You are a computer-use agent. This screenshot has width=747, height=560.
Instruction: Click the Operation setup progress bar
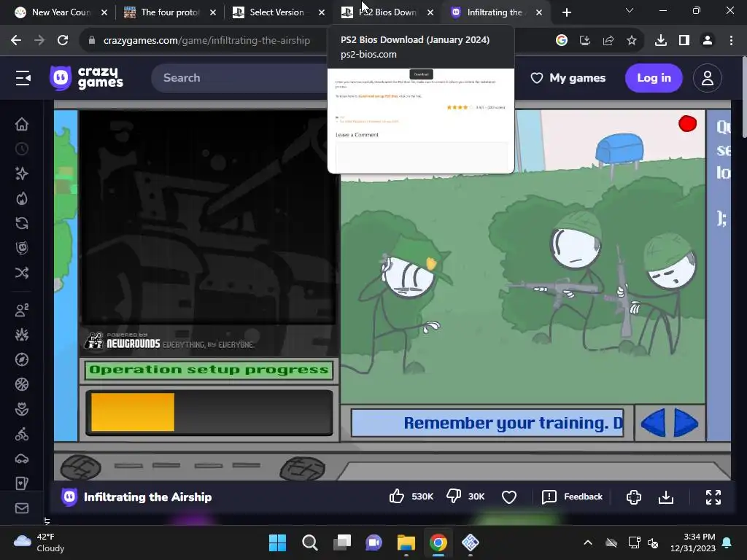209,413
